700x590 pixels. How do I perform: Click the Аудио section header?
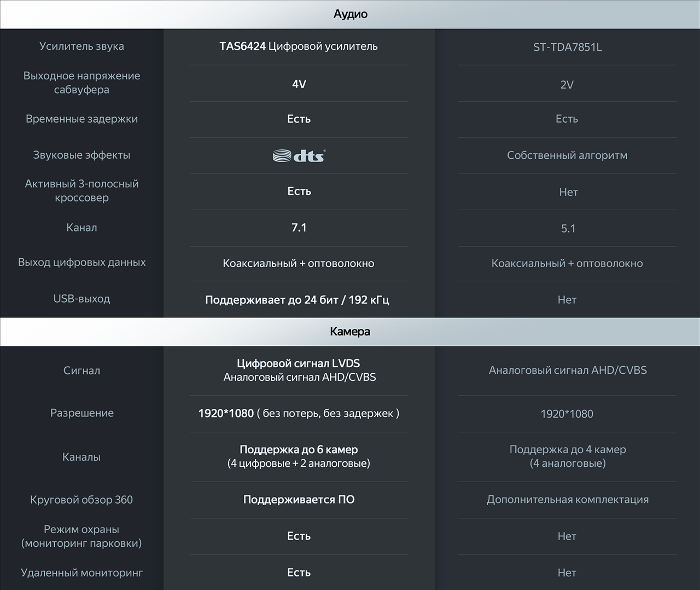click(350, 14)
